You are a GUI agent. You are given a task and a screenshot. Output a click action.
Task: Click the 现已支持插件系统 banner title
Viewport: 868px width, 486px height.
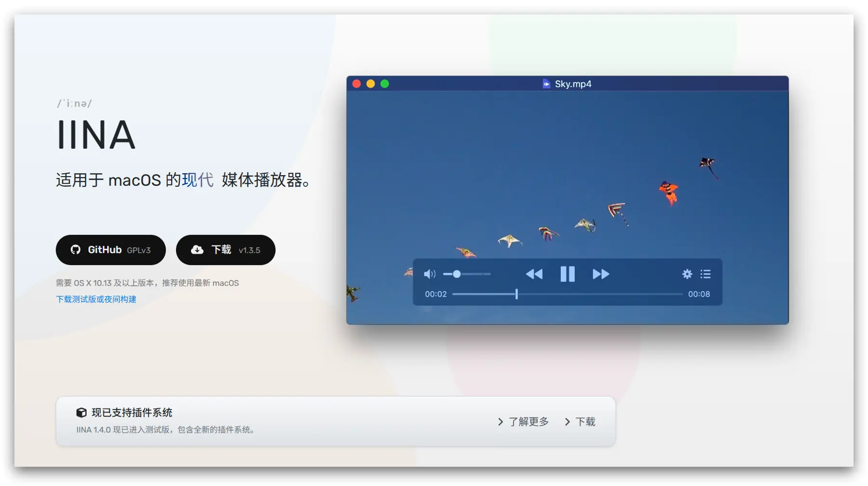132,413
